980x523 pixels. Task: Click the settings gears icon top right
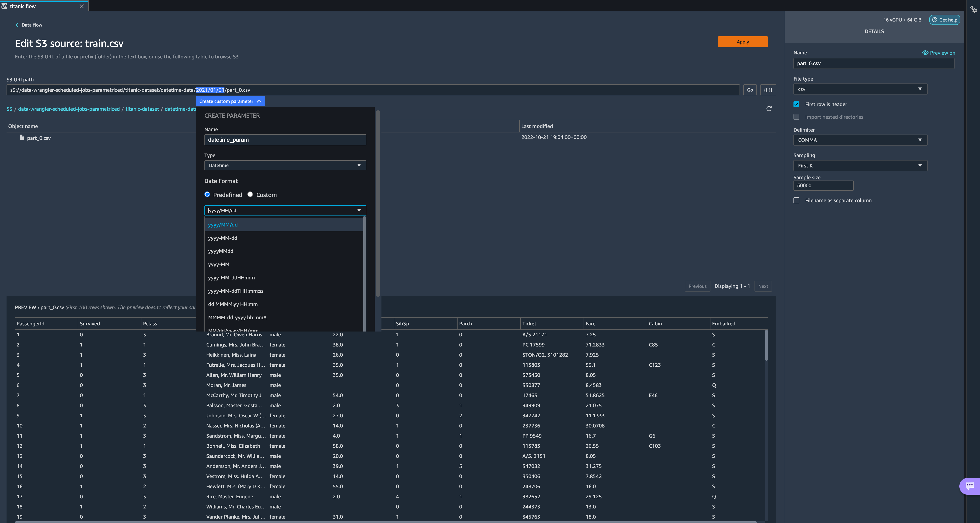click(x=973, y=9)
